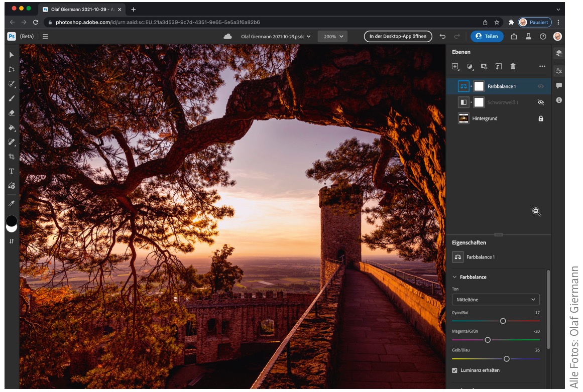
Task: Select the Brush tool in left toolbar
Action: coord(12,99)
